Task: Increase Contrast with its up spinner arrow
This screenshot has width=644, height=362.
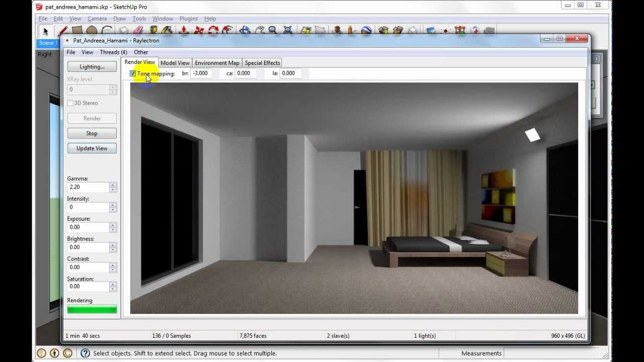Action: 113,265
